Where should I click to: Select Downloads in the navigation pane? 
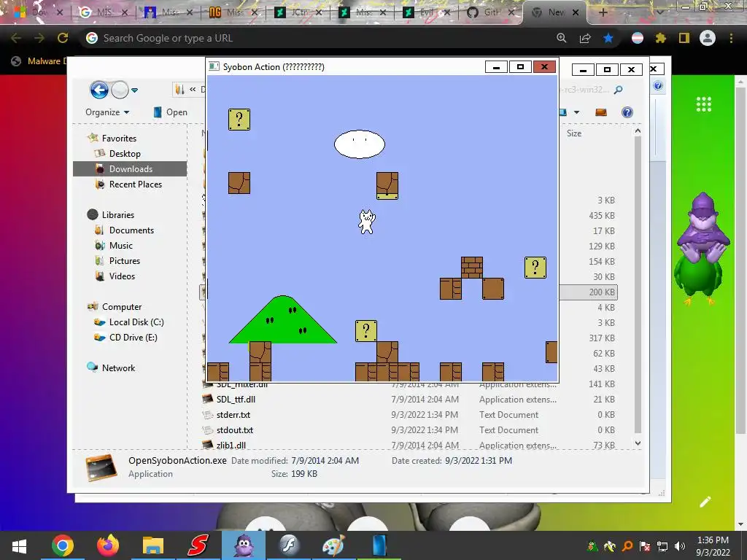(130, 168)
